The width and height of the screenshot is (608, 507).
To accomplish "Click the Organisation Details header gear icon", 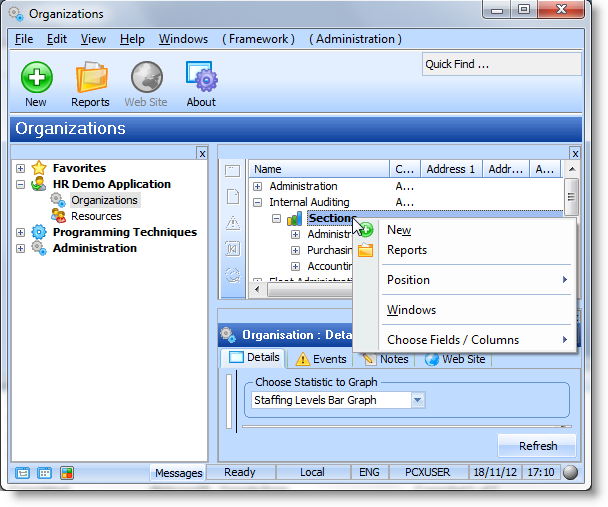I will 228,335.
